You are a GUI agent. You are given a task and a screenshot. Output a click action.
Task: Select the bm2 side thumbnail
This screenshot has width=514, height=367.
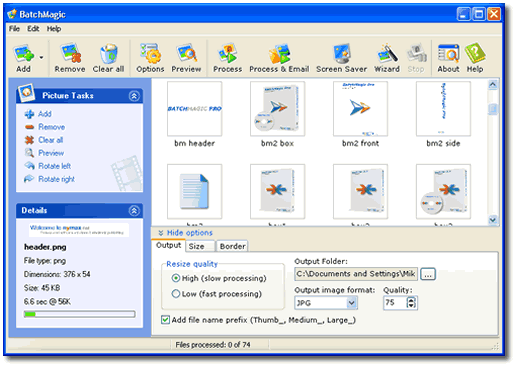coord(443,109)
